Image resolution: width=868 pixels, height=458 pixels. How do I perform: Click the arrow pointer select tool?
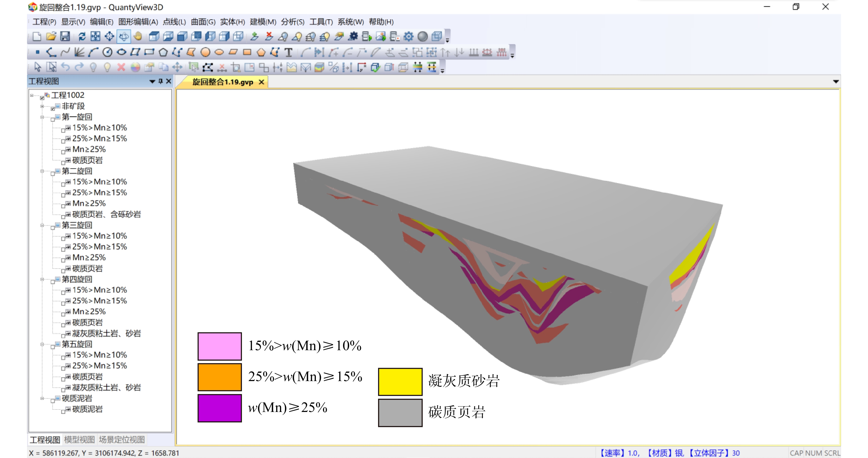point(37,67)
